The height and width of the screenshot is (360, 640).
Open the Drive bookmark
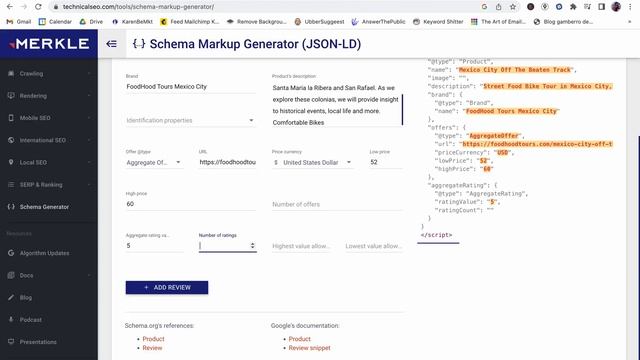coord(91,22)
